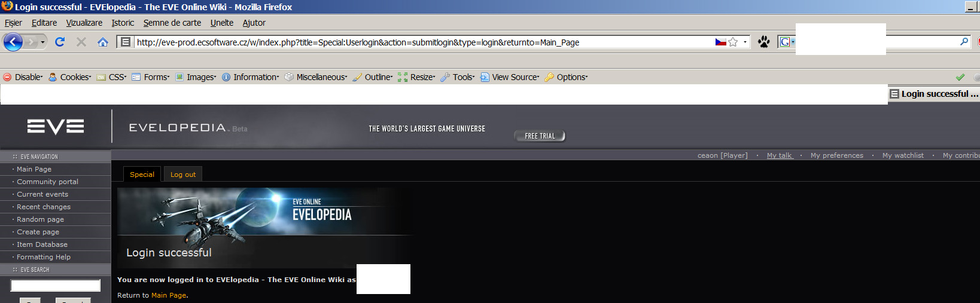Bookmark this page with the star icon
The image size is (980, 303).
[733, 42]
